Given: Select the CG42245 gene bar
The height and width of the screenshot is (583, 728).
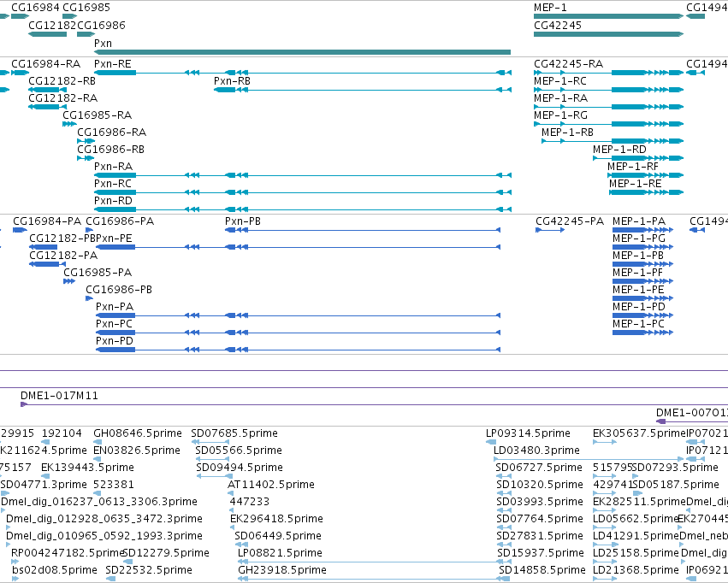Looking at the screenshot, I should coord(609,34).
